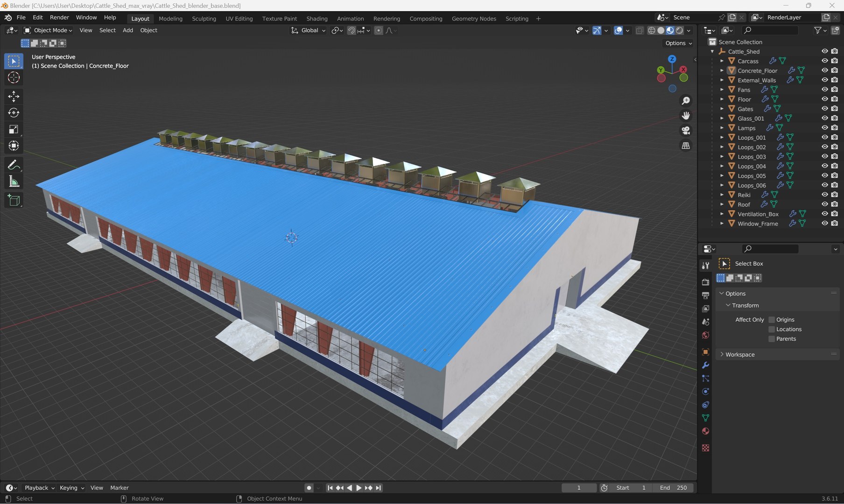Activate the Scale tool
This screenshot has width=844, height=504.
(x=14, y=129)
